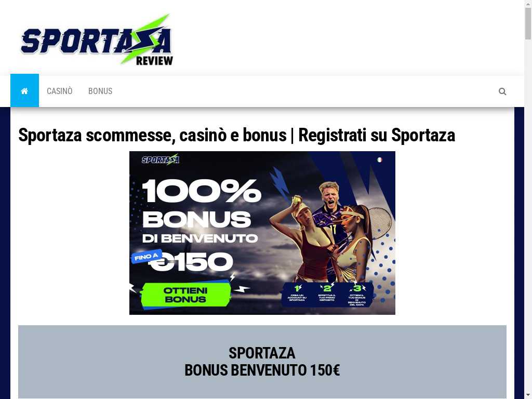The height and width of the screenshot is (399, 532).
Task: Click the vertical scrollbar thumb
Action: point(528,23)
